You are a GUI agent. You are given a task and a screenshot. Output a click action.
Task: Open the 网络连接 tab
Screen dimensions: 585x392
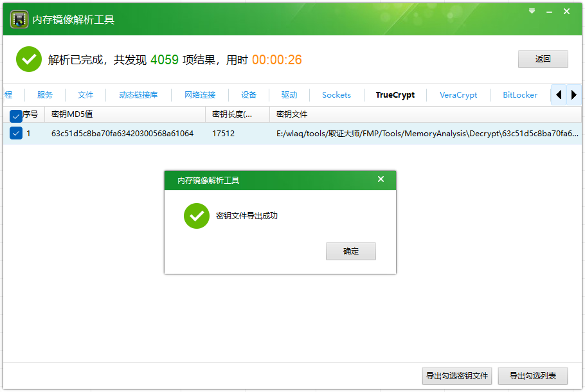(200, 95)
